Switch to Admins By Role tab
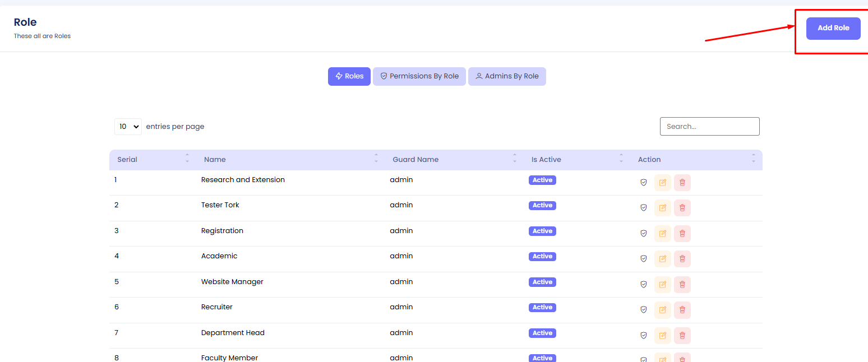 (507, 76)
